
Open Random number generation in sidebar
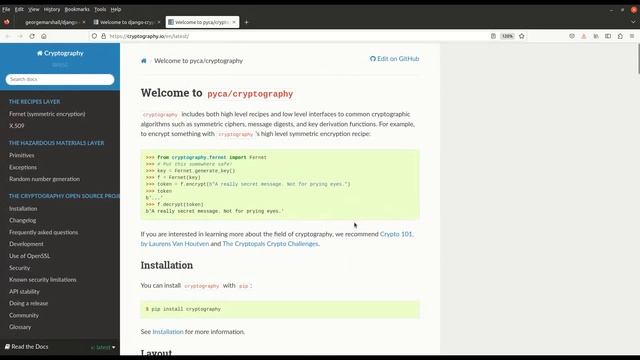44,179
